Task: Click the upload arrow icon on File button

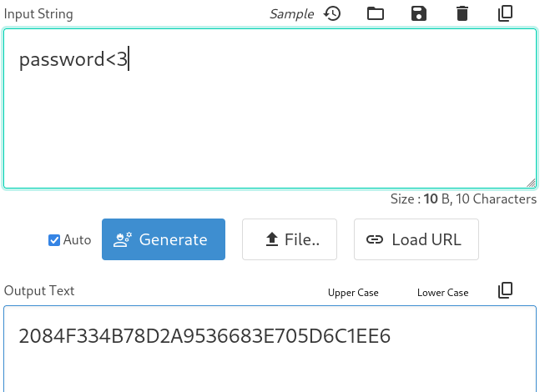Action: click(x=271, y=240)
